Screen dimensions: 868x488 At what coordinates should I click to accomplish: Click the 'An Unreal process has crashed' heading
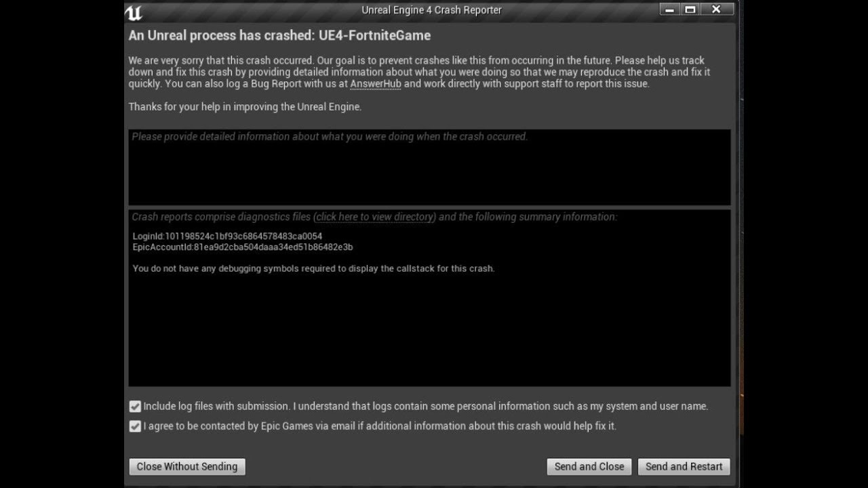point(279,35)
